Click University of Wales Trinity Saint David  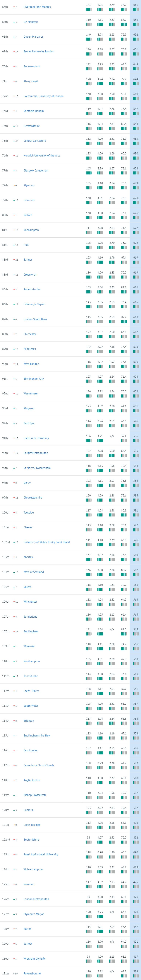pos(47,542)
